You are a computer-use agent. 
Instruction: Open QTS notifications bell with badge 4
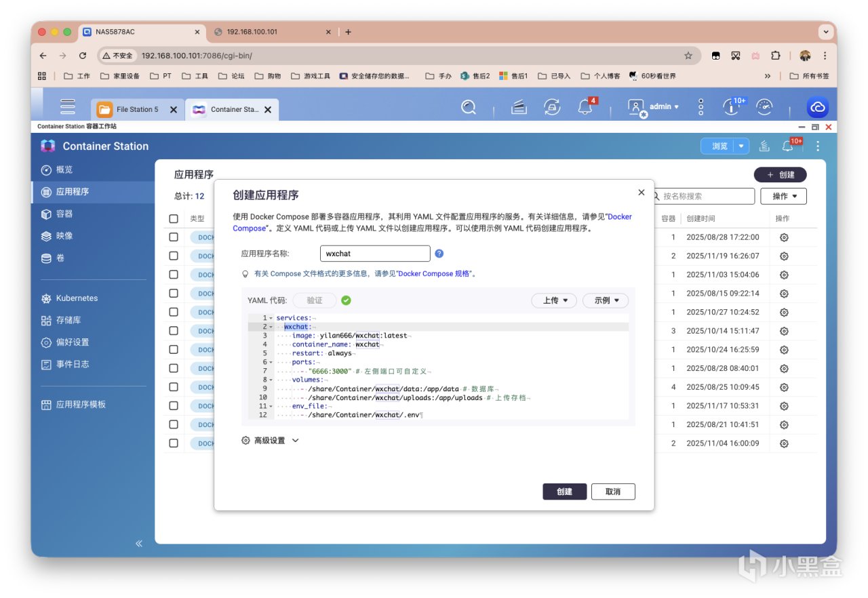point(586,106)
